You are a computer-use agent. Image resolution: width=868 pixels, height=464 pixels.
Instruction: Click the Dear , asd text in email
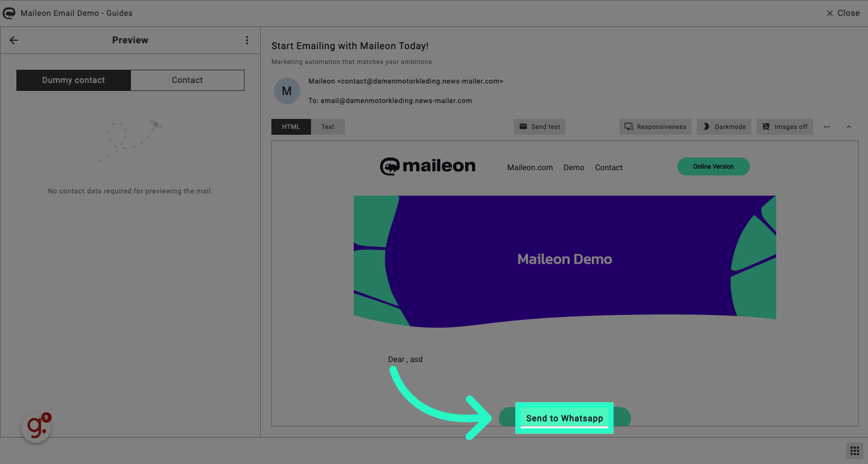405,359
